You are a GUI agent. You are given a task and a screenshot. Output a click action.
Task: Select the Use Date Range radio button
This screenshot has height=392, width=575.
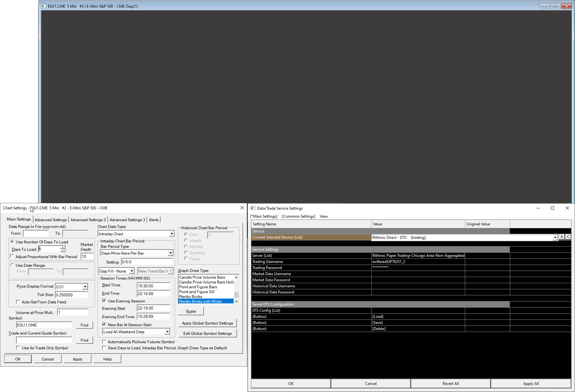pos(12,265)
